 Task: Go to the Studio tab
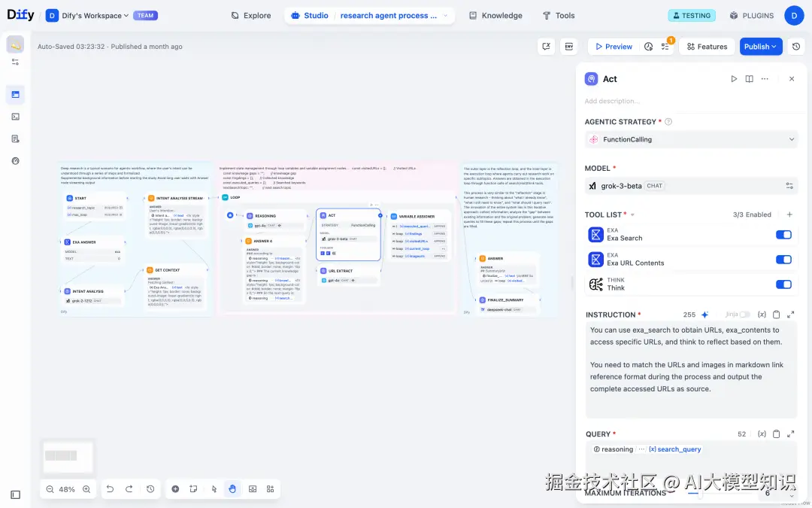[x=310, y=16]
